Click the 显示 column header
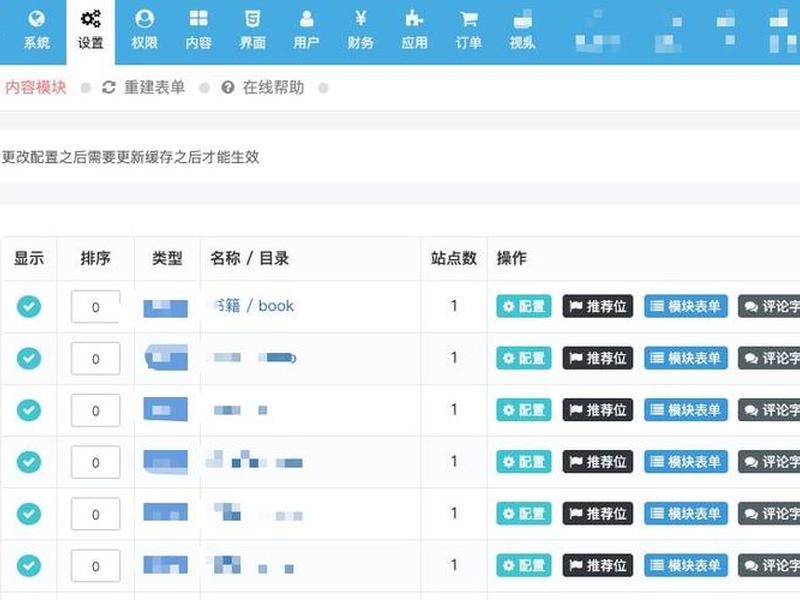This screenshot has height=600, width=800. [29, 258]
